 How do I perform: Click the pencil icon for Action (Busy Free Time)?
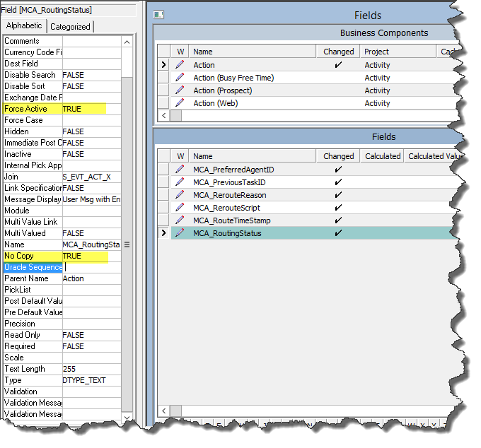180,78
